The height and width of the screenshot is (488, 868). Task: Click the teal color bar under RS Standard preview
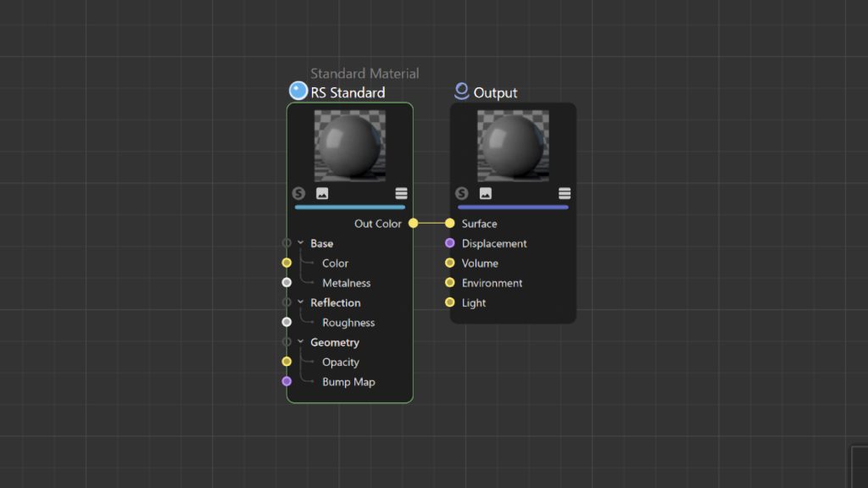tap(350, 205)
